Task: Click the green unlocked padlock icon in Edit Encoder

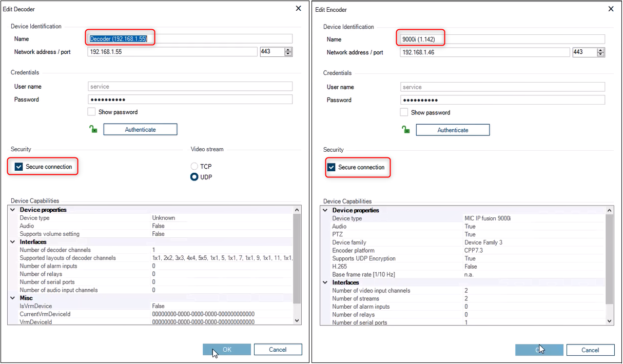Action: [405, 130]
